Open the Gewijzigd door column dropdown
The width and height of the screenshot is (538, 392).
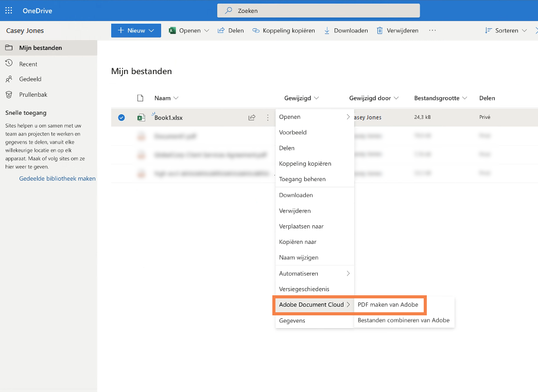pyautogui.click(x=396, y=98)
